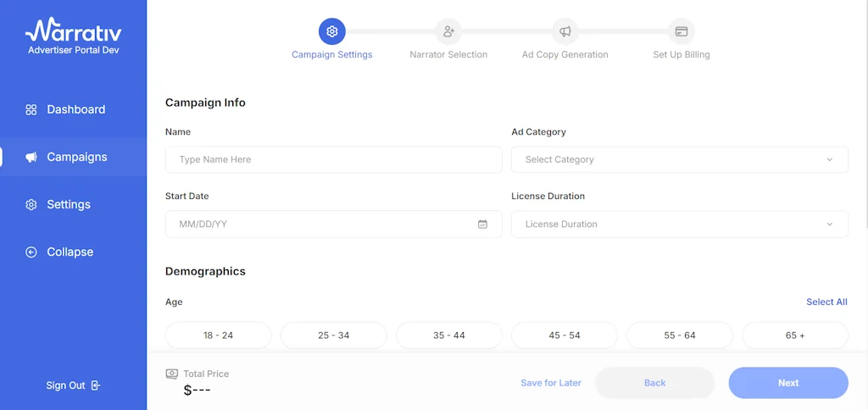Click the Save for Later link
Screen dimensions: 868x410
(551, 383)
